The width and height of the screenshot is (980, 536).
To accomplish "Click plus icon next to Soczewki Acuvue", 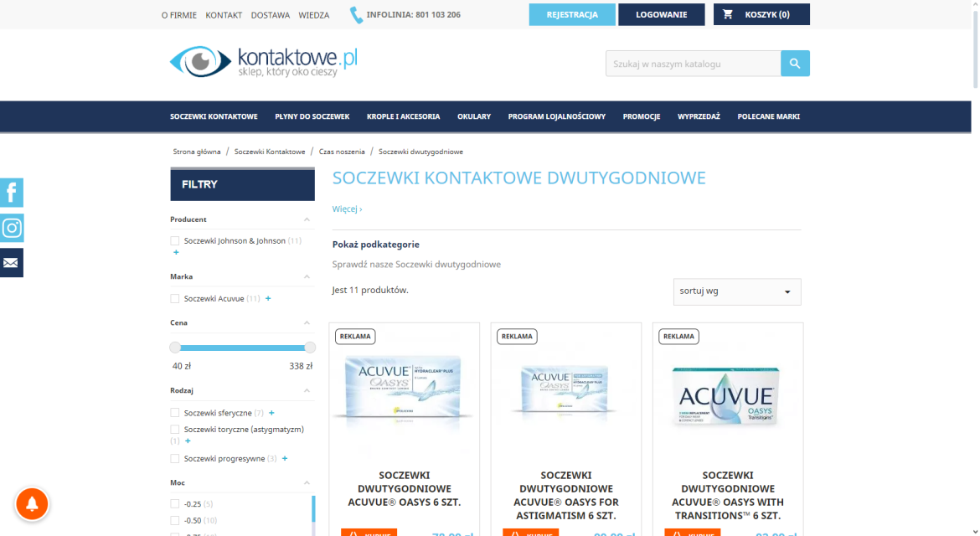I will point(268,299).
